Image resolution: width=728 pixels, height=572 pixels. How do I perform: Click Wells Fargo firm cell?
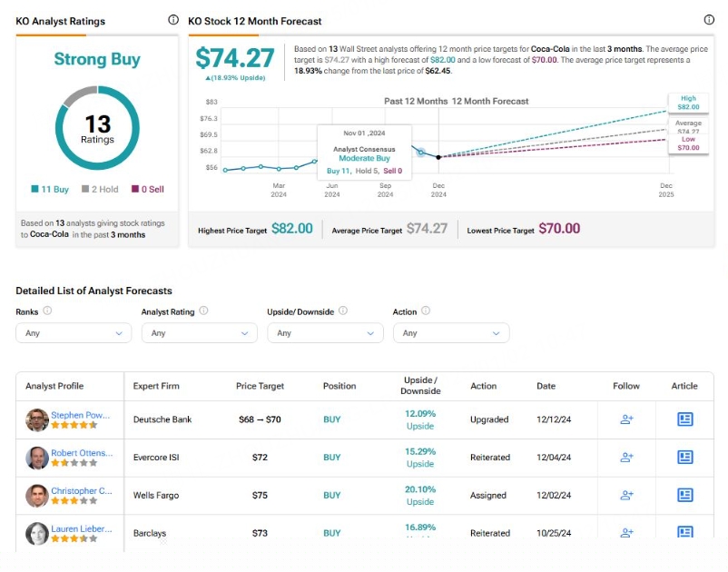[x=156, y=496]
